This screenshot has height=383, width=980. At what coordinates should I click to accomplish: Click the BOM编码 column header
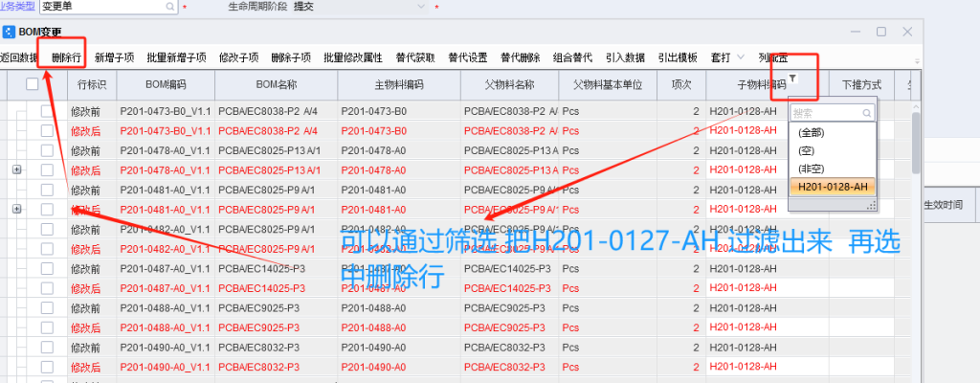point(166,84)
